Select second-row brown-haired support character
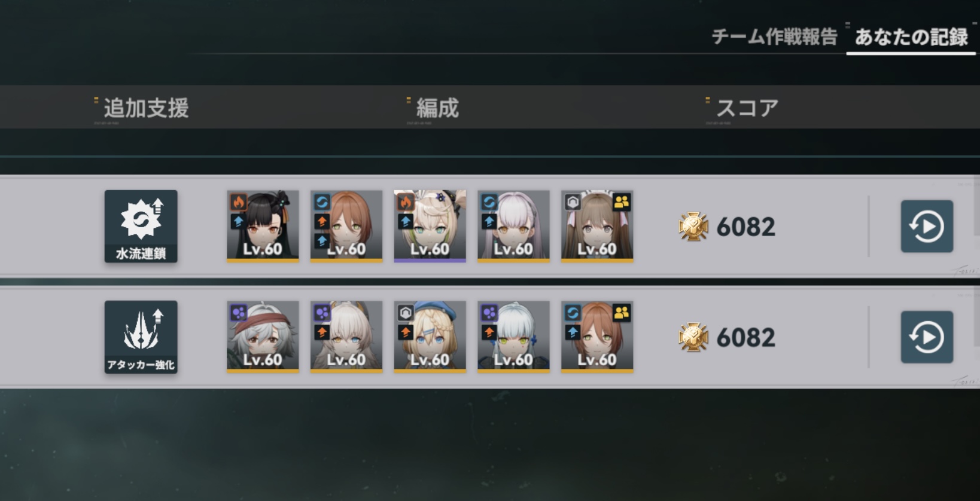Screen dimensions: 980x501 597,337
